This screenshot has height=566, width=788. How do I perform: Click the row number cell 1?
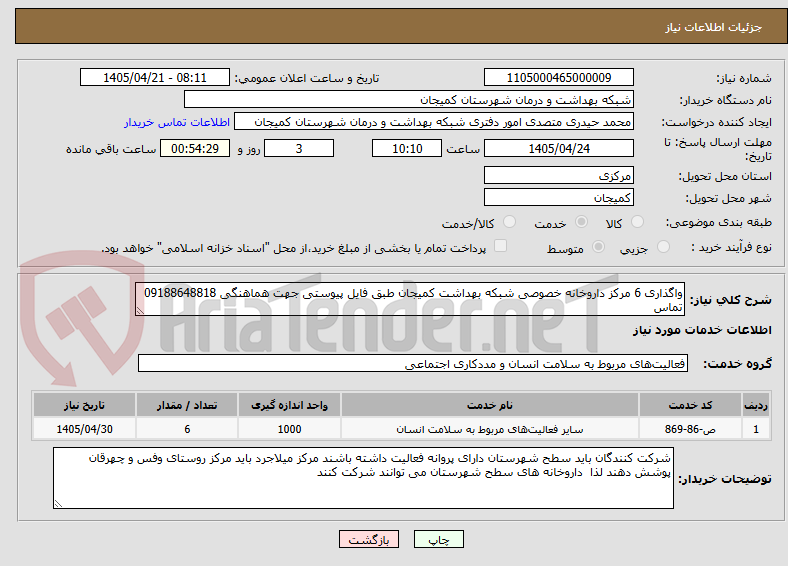[756, 429]
